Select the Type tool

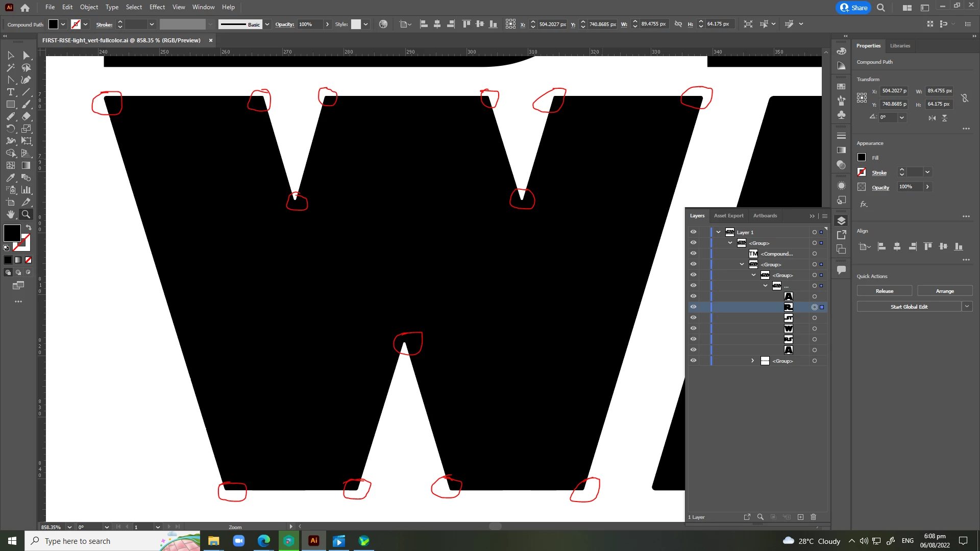click(x=10, y=92)
